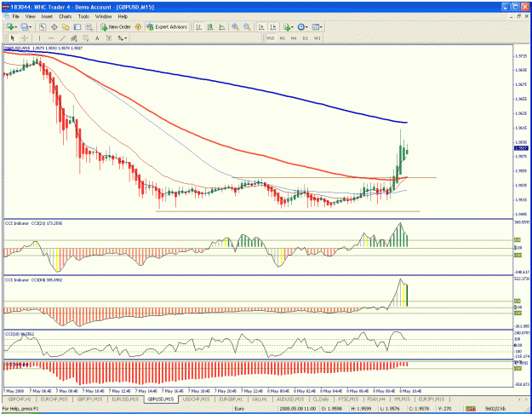Switch chart to line chart style

[x=222, y=26]
